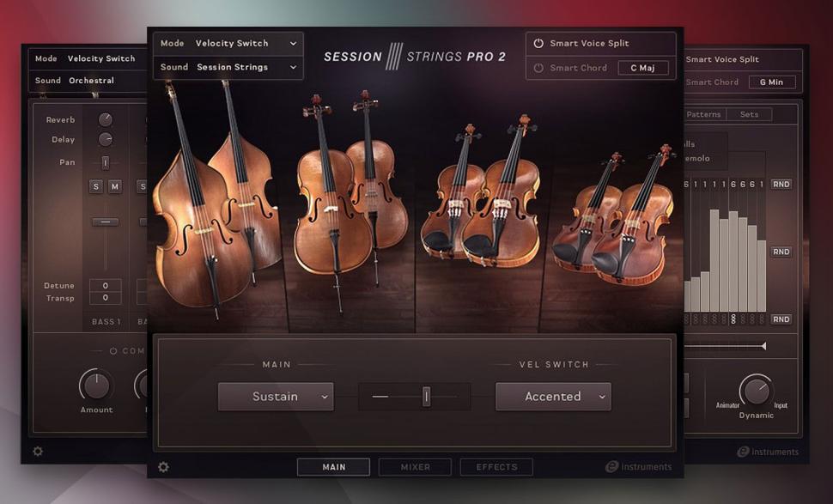Click the top RND randomize button

click(781, 184)
